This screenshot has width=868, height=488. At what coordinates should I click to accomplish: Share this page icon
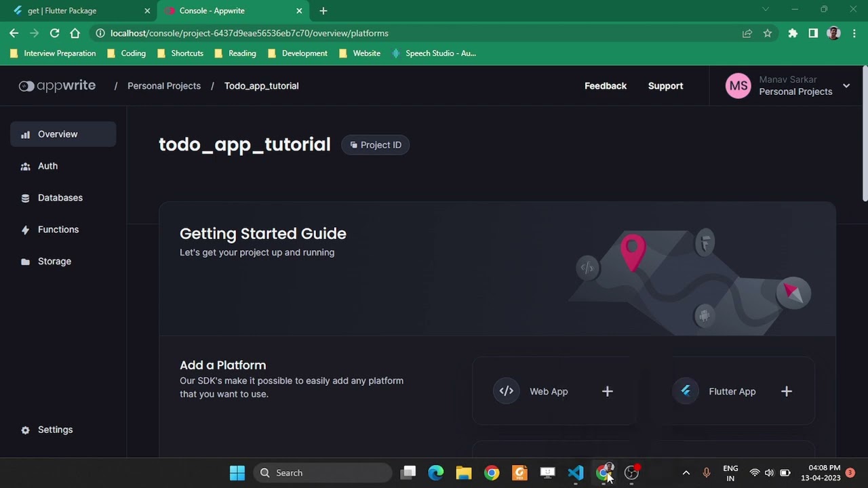click(747, 33)
